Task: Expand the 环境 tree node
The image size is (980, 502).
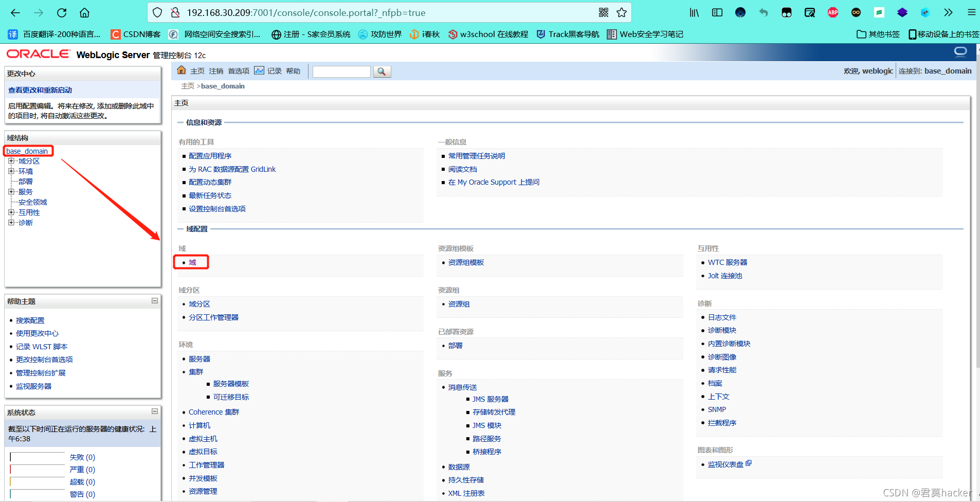Action: (11, 171)
